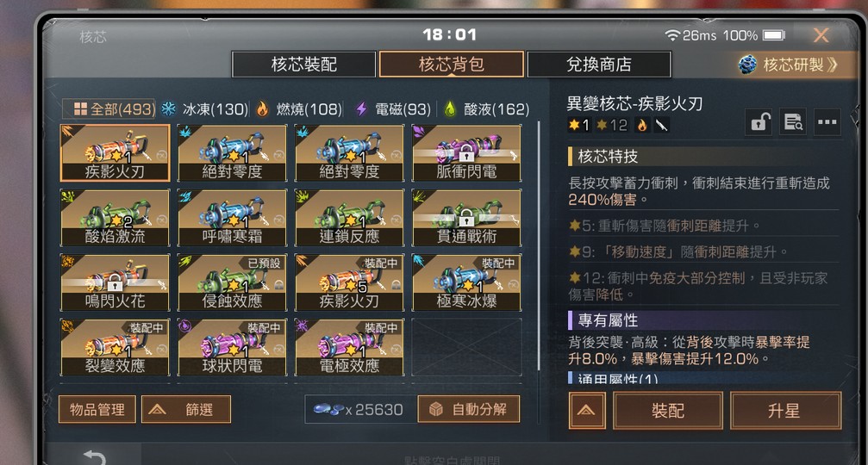The height and width of the screenshot is (465, 868).
Task: Filter cores by 電磁 lightning icon
Action: point(361,108)
